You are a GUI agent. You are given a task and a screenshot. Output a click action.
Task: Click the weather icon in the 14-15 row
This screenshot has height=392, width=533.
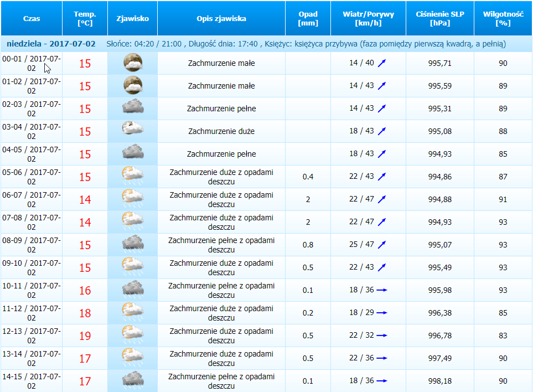pos(132,381)
